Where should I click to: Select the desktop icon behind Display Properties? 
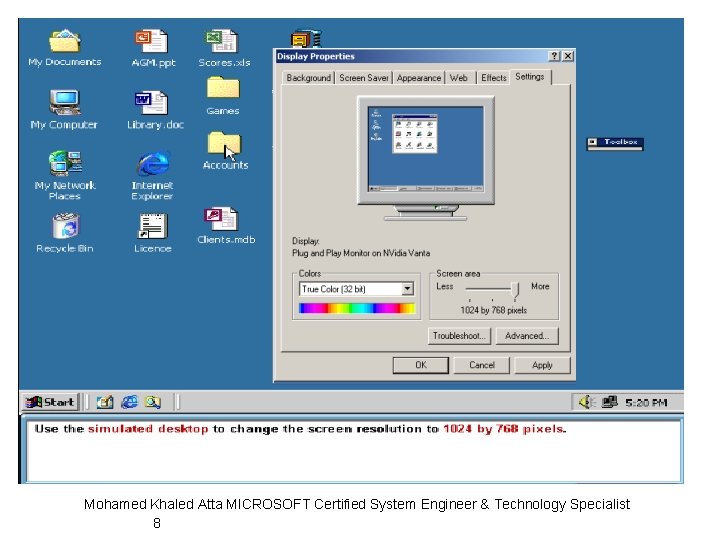(x=306, y=38)
